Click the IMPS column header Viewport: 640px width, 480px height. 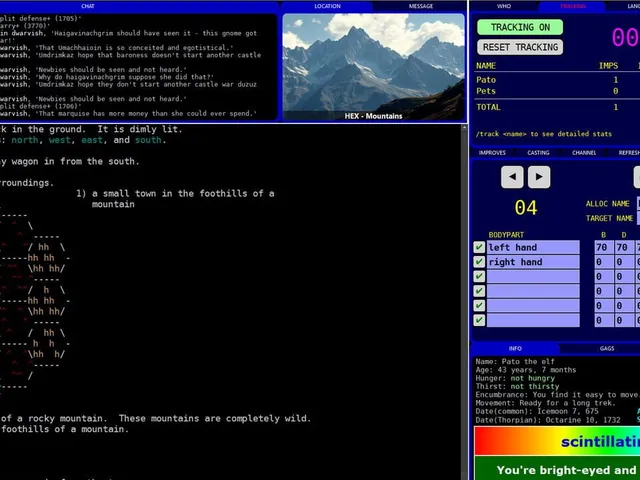[x=609, y=66]
